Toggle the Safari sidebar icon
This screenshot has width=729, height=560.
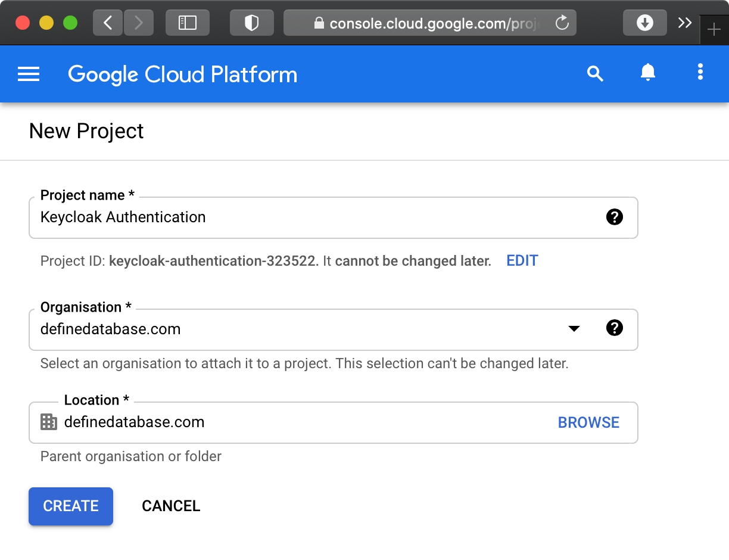187,22
